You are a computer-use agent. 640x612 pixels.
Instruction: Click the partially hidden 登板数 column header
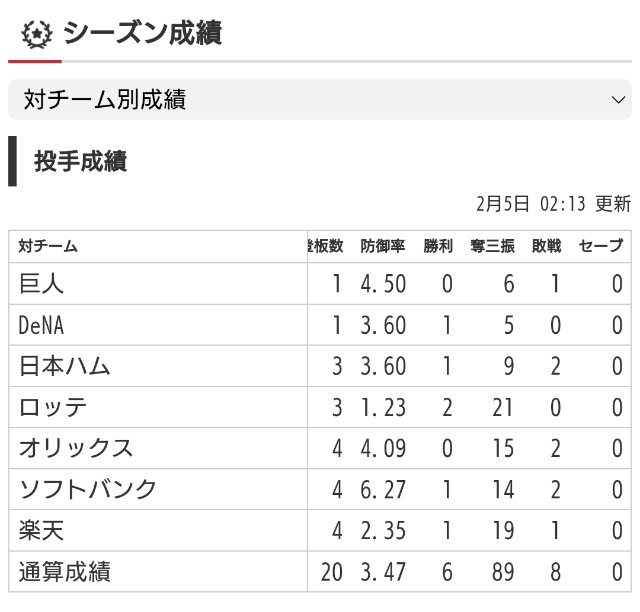click(325, 246)
